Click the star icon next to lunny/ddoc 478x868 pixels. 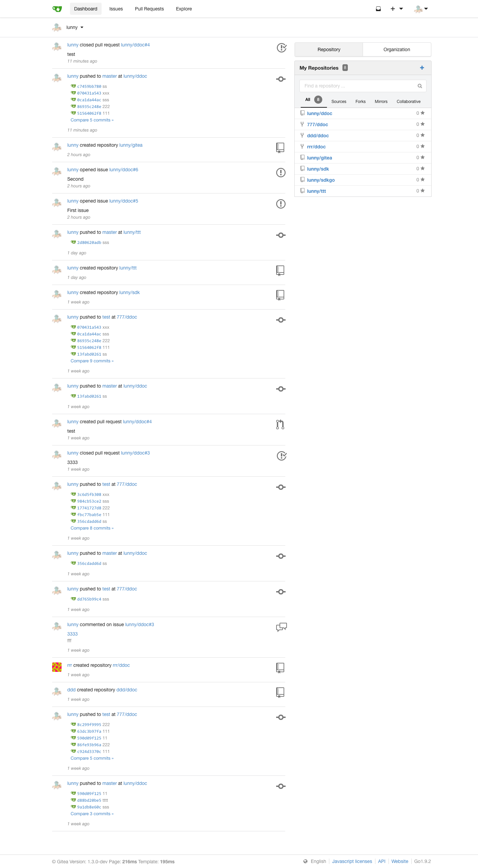point(422,113)
